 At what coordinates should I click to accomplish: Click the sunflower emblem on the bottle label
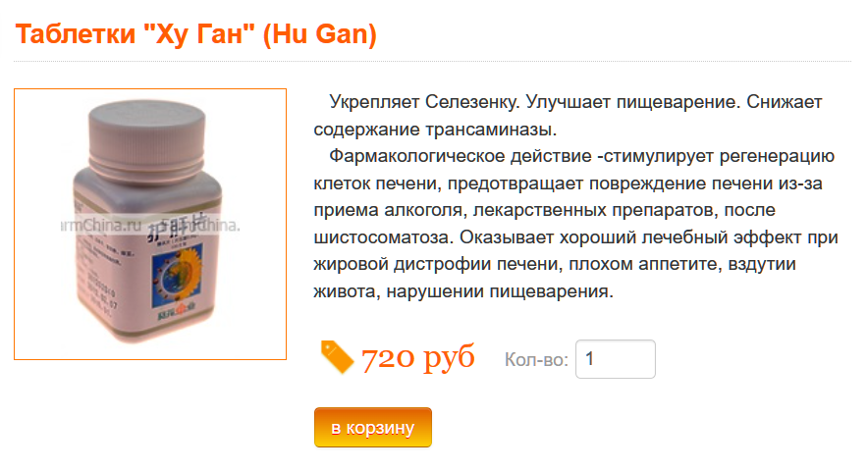[178, 276]
